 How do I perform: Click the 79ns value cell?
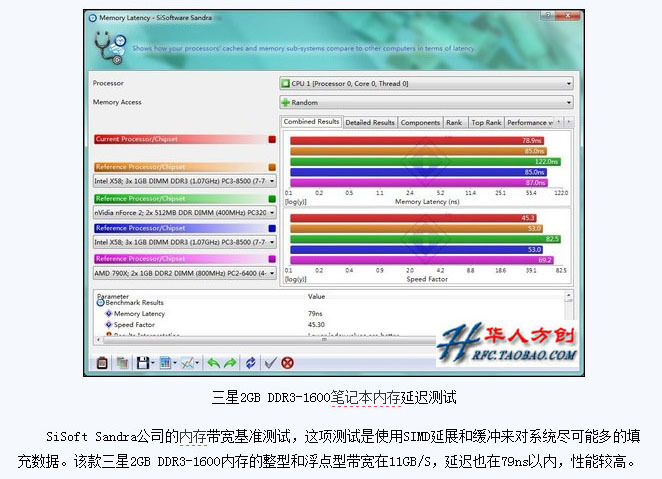pos(315,314)
